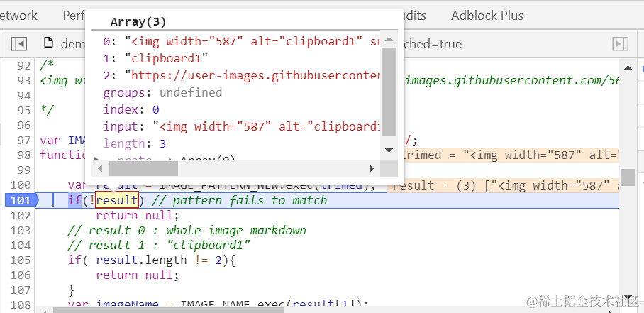Click the code editor vertical scrollbar thumb
Image resolution: width=644 pixels, height=313 pixels.
[x=628, y=177]
